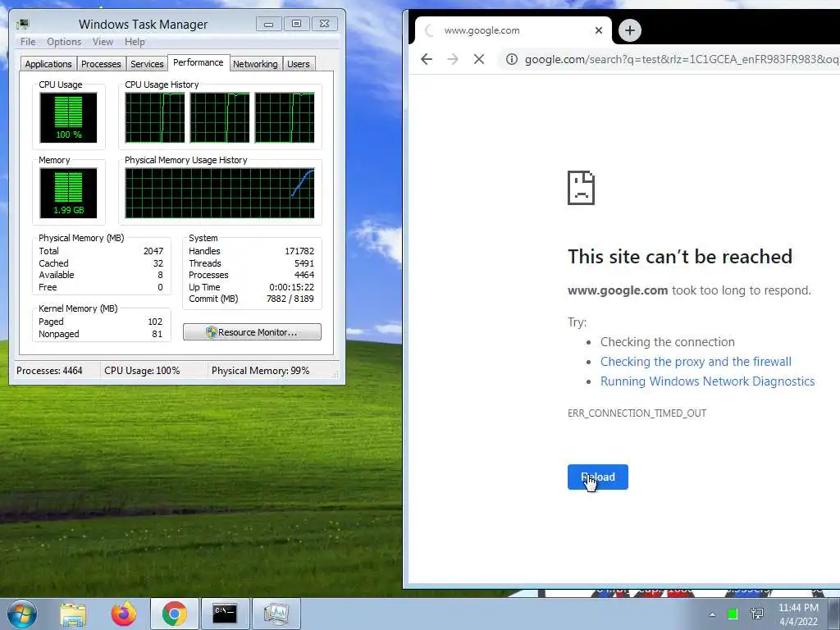Viewport: 840px width, 630px height.
Task: Open Checking the proxy and the firewall link
Action: (x=696, y=362)
